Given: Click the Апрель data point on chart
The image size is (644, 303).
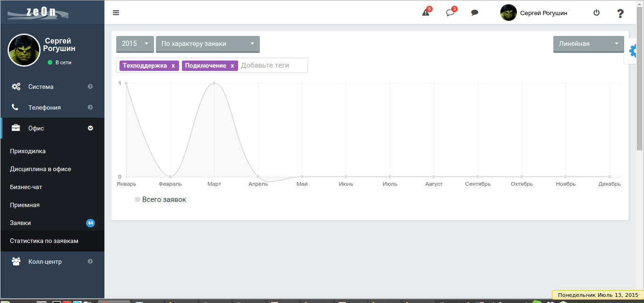Looking at the screenshot, I should (x=258, y=177).
